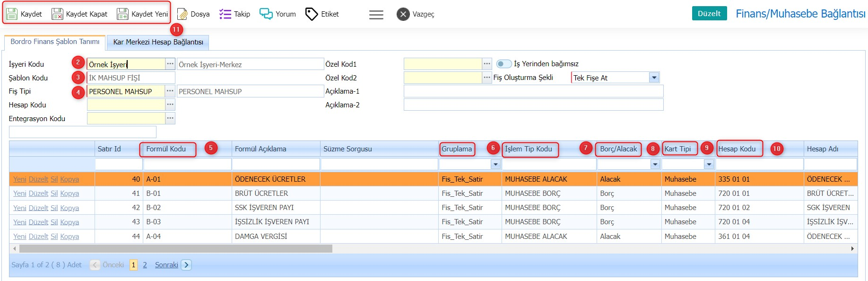Open lookup ellipsis for İşyeri Kodu
The image size is (868, 281).
coord(170,64)
